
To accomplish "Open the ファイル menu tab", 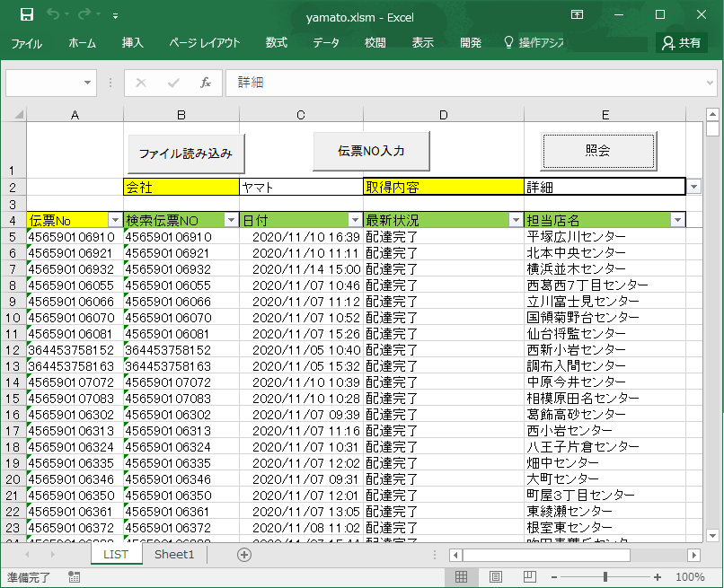I will [x=26, y=43].
